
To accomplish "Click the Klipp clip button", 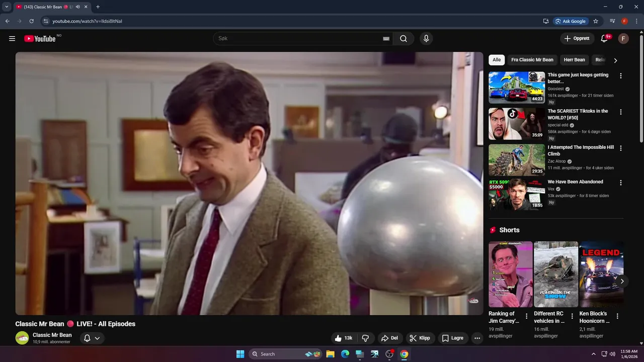I will [420, 338].
